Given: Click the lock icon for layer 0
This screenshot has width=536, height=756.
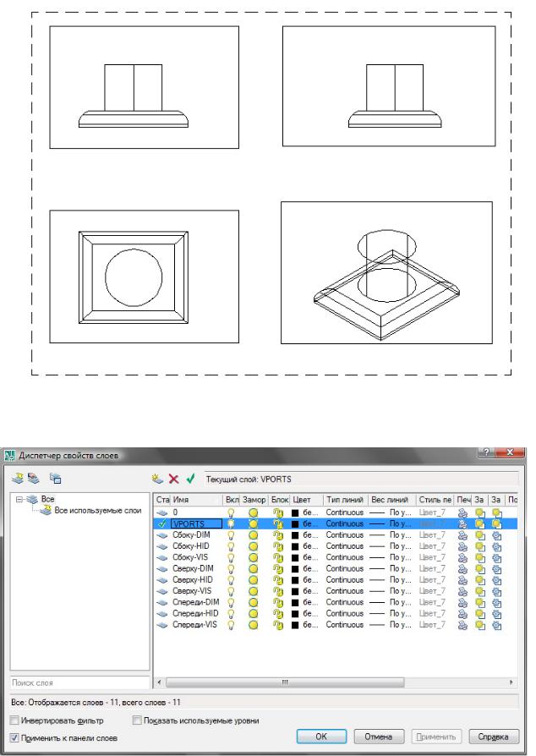Looking at the screenshot, I should [x=277, y=512].
